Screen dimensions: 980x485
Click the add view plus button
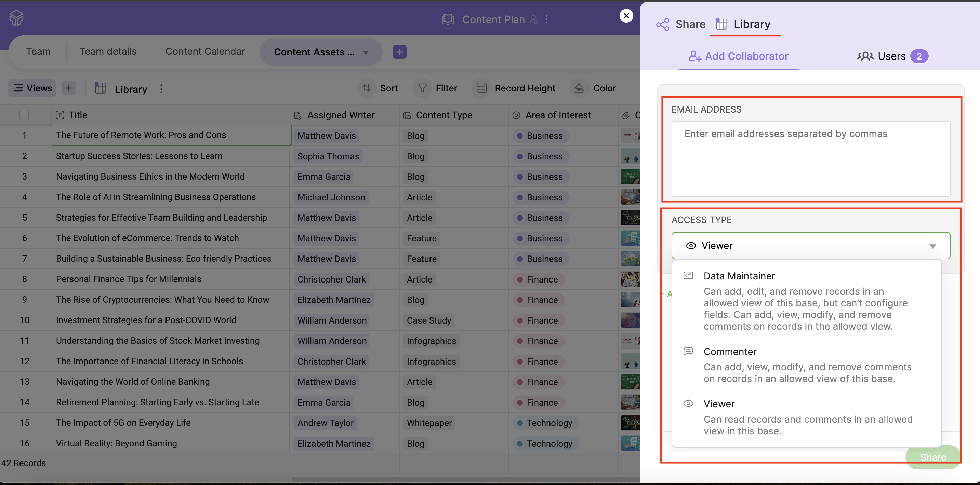(68, 88)
